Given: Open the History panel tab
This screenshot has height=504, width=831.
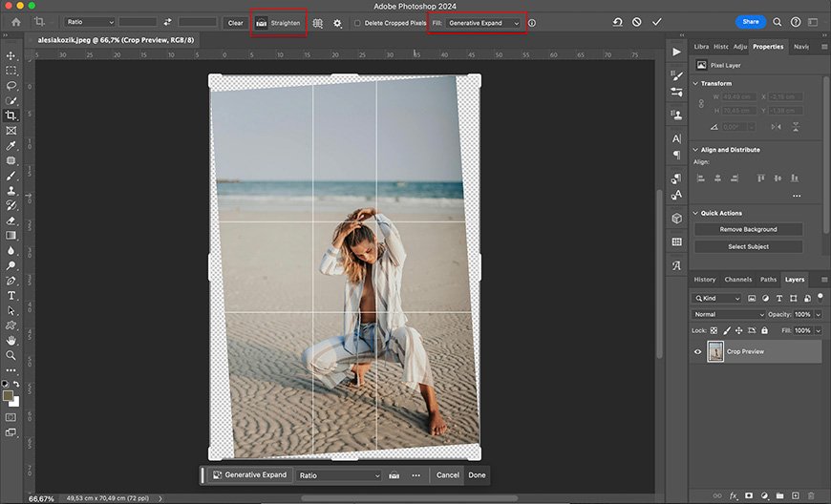Looking at the screenshot, I should (705, 280).
